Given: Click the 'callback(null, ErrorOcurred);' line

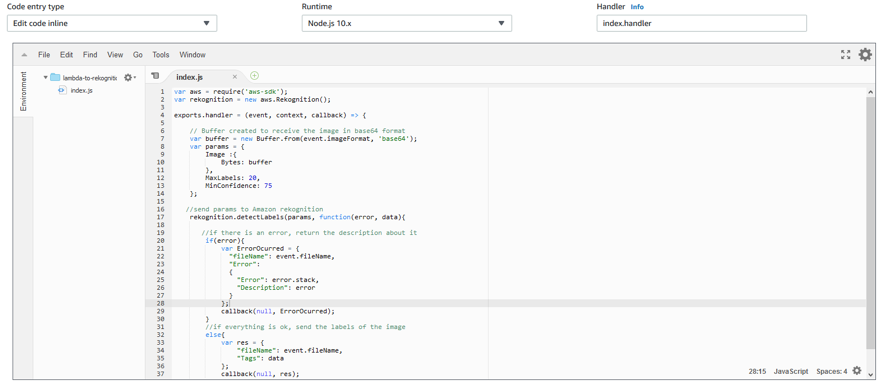Looking at the screenshot, I should coord(278,311).
